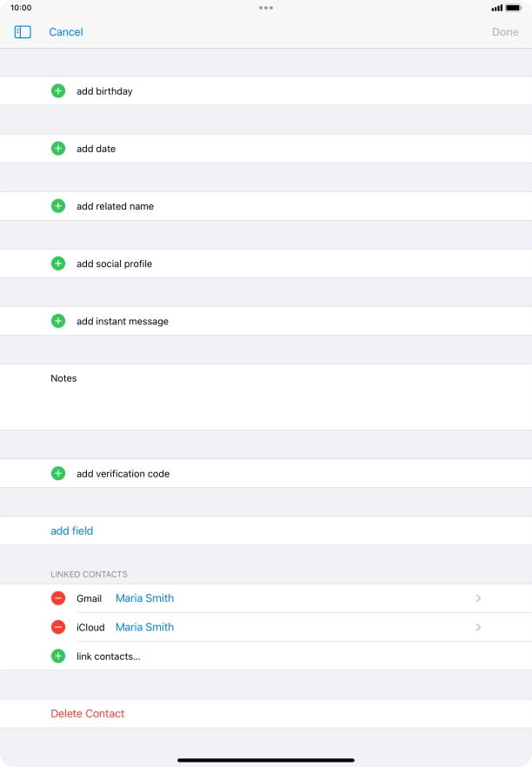
Task: Tap the plus icon for add social profile
Action: (x=58, y=263)
